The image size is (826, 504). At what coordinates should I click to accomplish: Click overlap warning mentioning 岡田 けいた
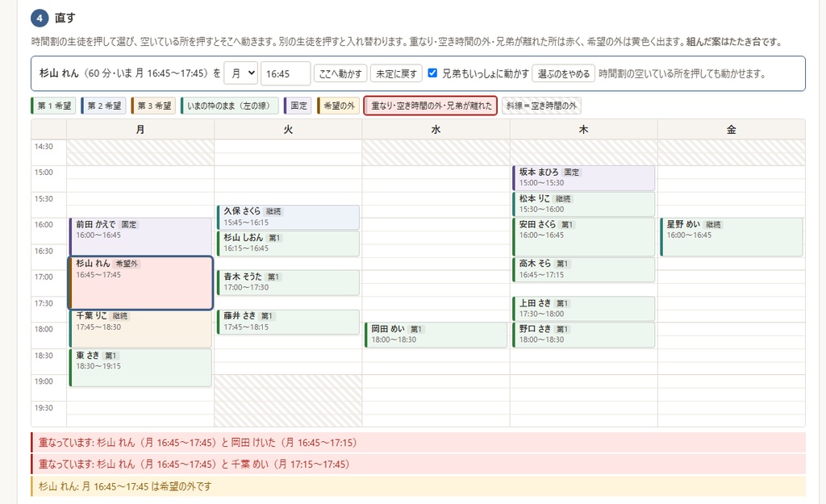point(419,443)
